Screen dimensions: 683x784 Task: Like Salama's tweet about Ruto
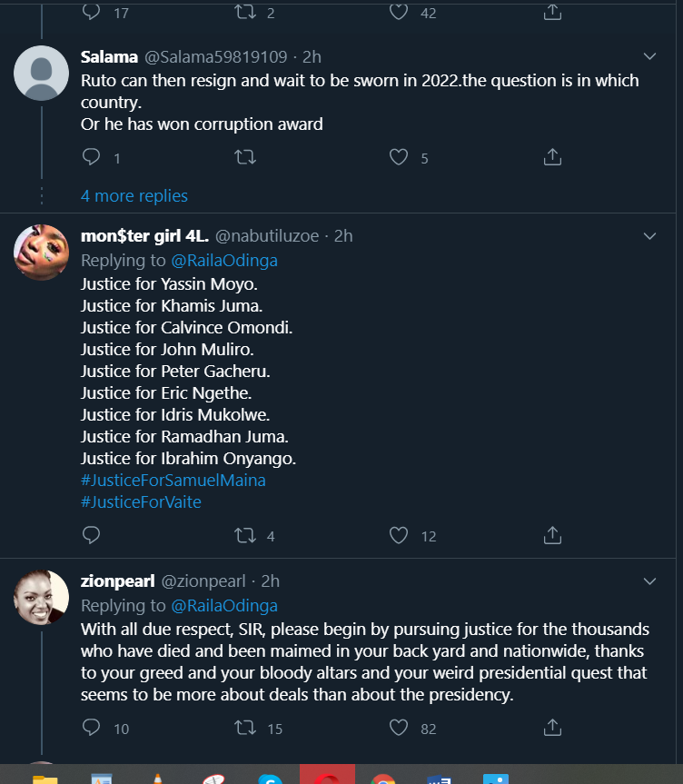(x=399, y=158)
